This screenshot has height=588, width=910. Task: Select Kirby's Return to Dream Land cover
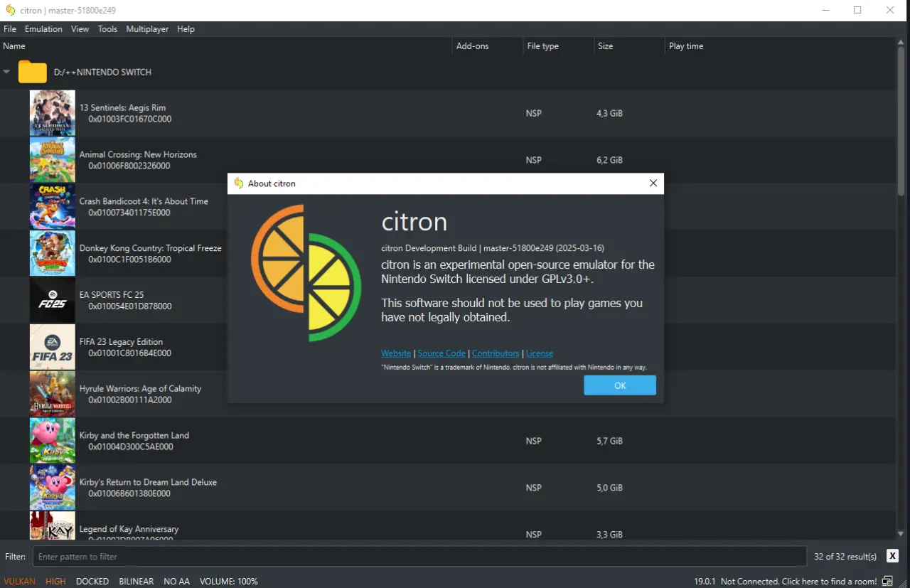[x=53, y=488]
